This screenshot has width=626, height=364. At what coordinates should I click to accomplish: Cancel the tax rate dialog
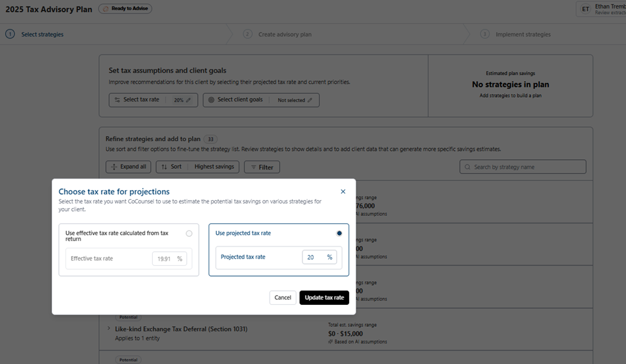[x=283, y=297]
